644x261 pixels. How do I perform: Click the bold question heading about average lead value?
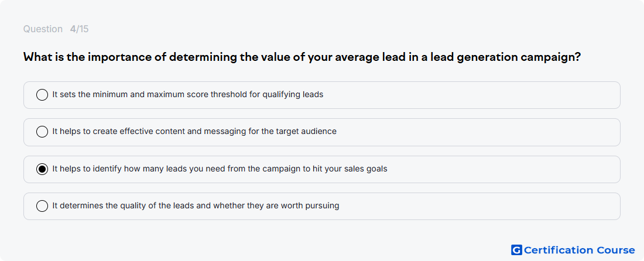(x=302, y=57)
